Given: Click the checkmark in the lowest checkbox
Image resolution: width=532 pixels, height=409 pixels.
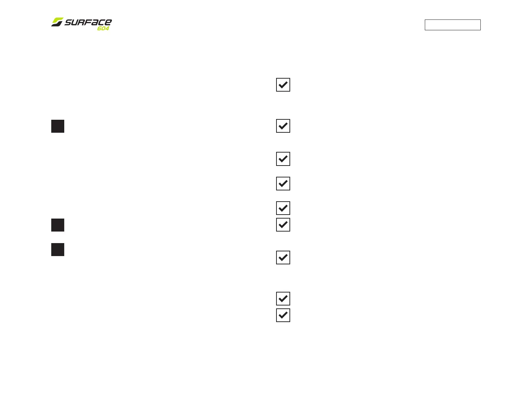Looking at the screenshot, I should pos(283,315).
